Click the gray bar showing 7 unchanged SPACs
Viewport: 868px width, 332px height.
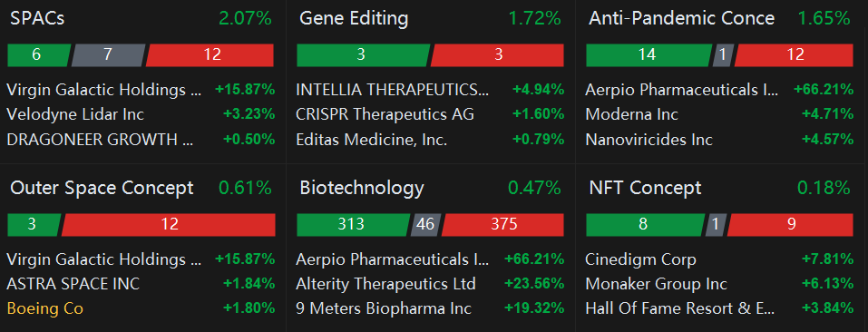(108, 54)
